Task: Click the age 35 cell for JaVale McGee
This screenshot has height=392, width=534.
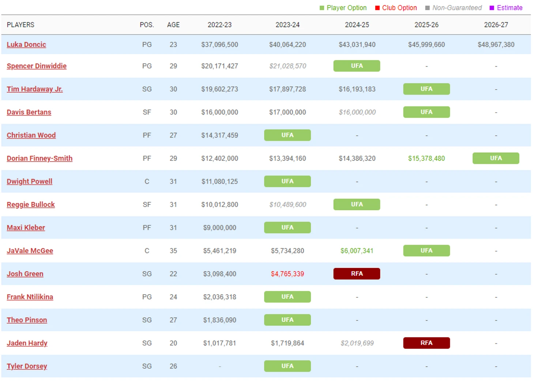Action: (173, 251)
